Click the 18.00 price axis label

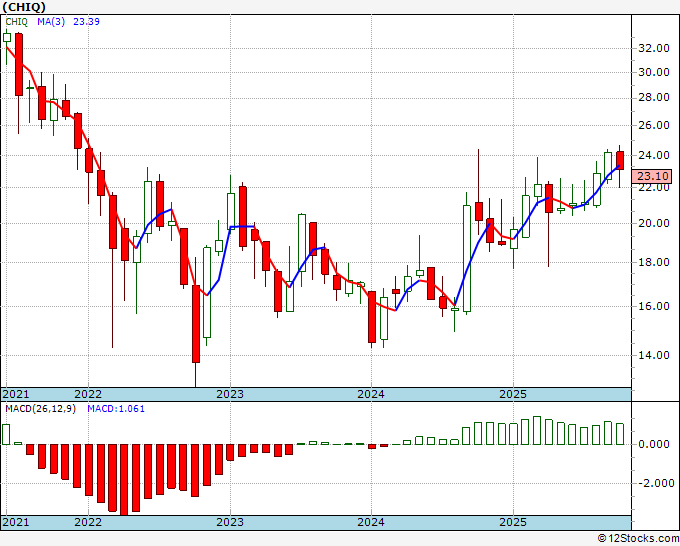point(654,262)
